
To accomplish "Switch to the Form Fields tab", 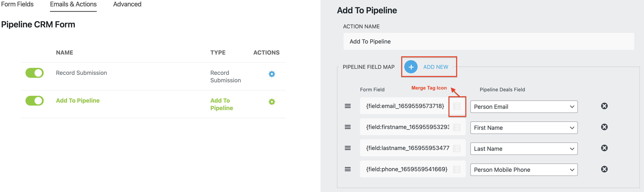I will pyautogui.click(x=17, y=4).
